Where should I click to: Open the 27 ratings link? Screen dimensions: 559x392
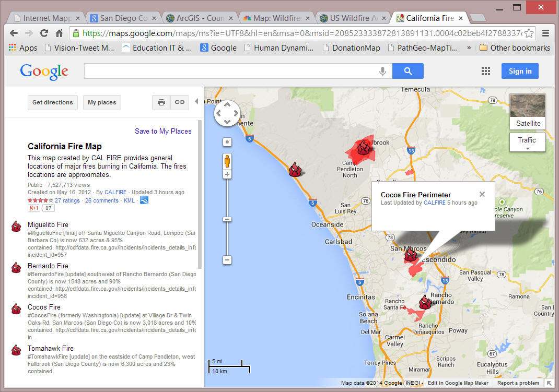(67, 200)
